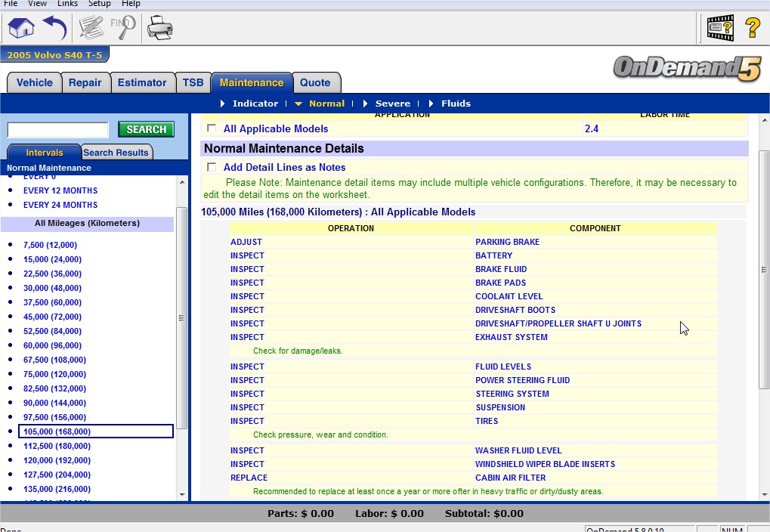Image resolution: width=770 pixels, height=532 pixels.
Task: Expand the Severe maintenance arrow
Action: click(365, 104)
